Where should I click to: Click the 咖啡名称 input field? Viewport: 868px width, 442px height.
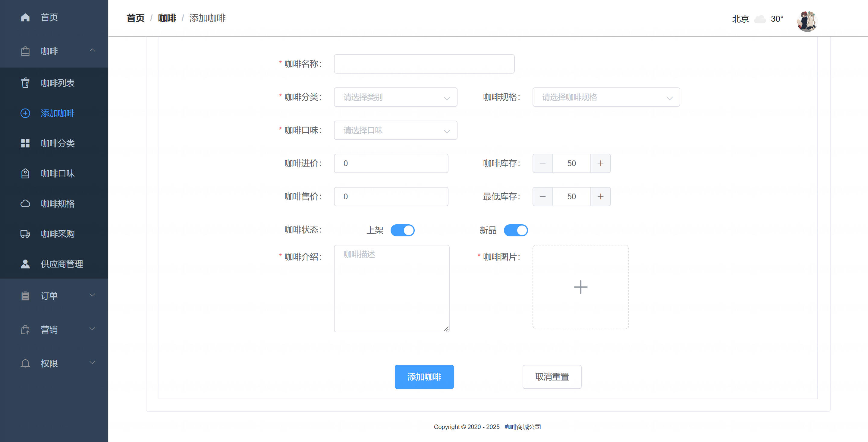point(424,64)
